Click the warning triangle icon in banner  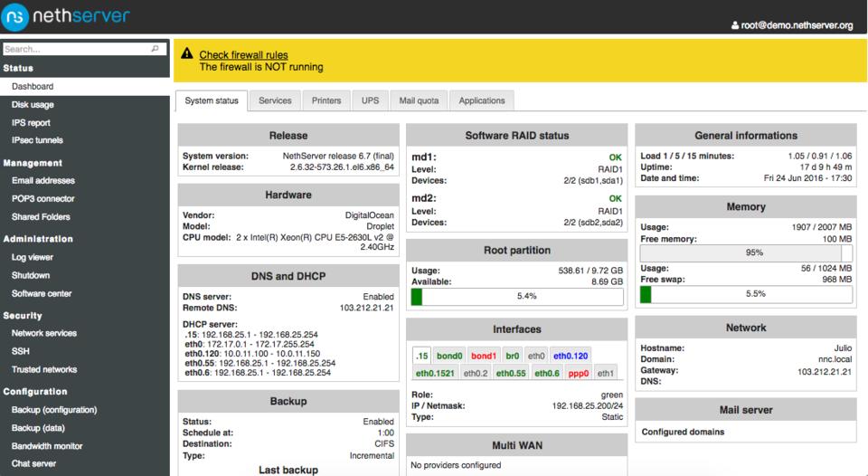187,55
